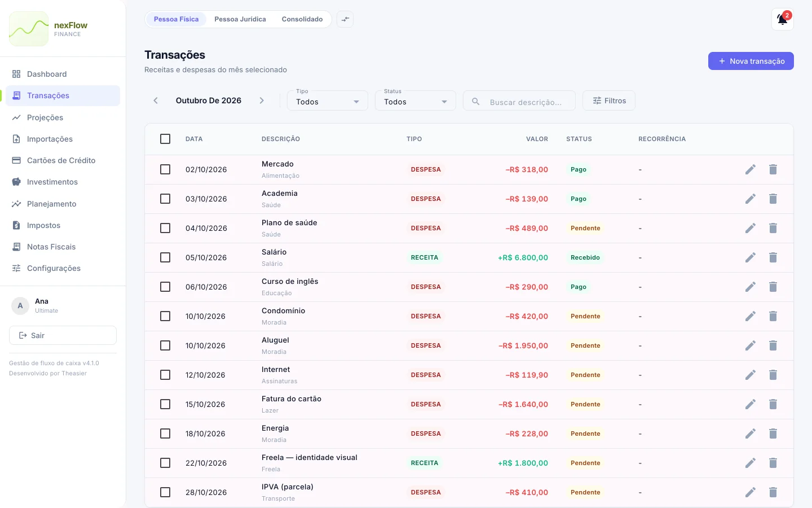The width and height of the screenshot is (812, 508).
Task: Switch to the Pessoa Física tab
Action: tap(176, 19)
